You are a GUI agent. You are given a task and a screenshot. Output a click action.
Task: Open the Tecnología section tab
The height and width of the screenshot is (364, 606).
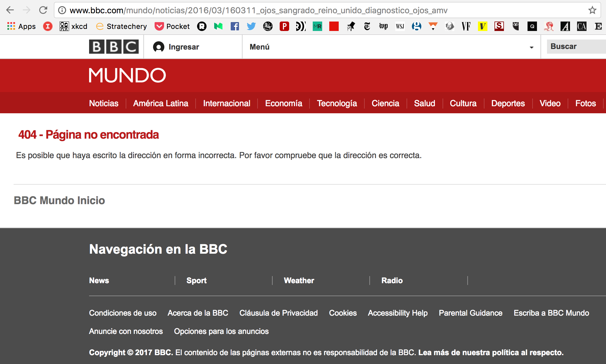point(337,103)
